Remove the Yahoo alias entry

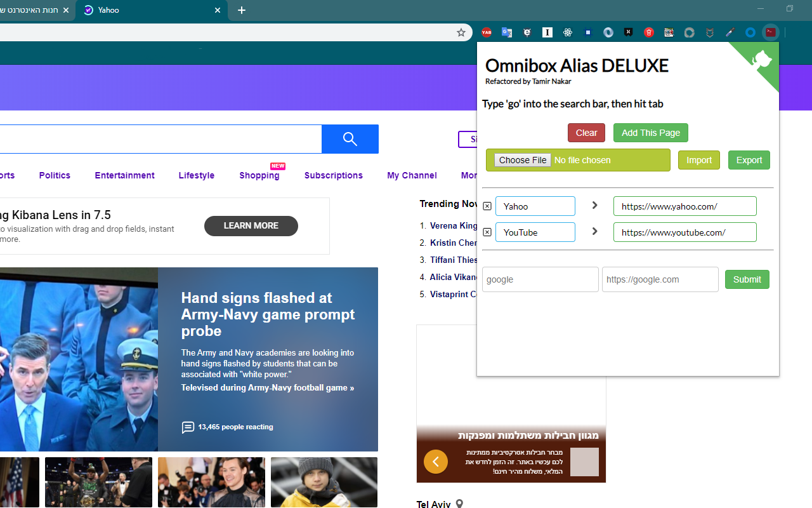(487, 206)
